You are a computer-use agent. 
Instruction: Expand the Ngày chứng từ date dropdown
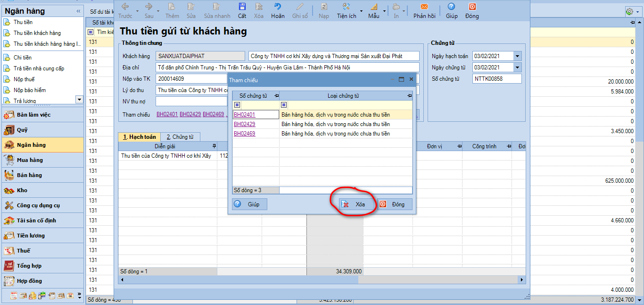click(x=518, y=68)
